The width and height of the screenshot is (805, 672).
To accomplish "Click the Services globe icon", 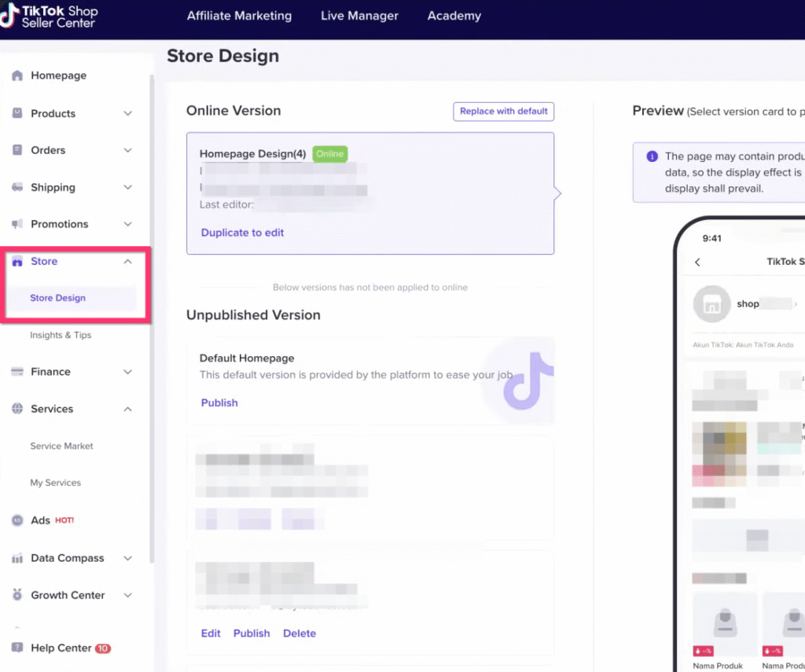I will point(17,409).
